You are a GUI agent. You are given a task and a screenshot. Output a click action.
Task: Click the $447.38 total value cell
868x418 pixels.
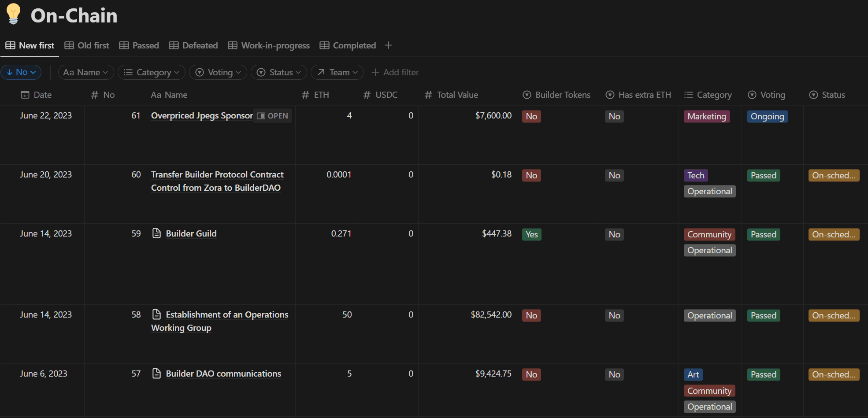coord(497,233)
